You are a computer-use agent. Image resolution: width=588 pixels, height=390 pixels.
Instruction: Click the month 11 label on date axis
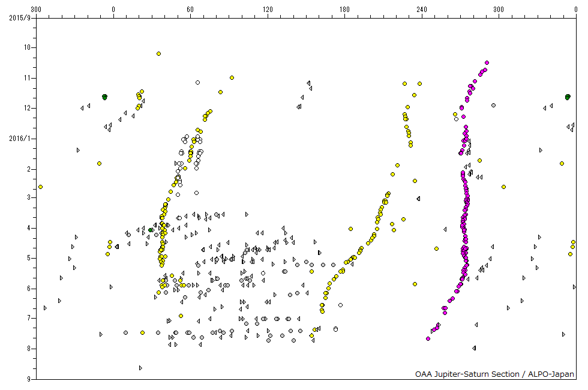28,78
